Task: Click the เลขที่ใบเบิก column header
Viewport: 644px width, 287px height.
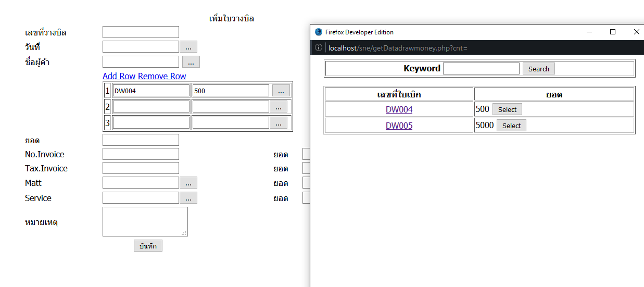Action: [x=399, y=94]
